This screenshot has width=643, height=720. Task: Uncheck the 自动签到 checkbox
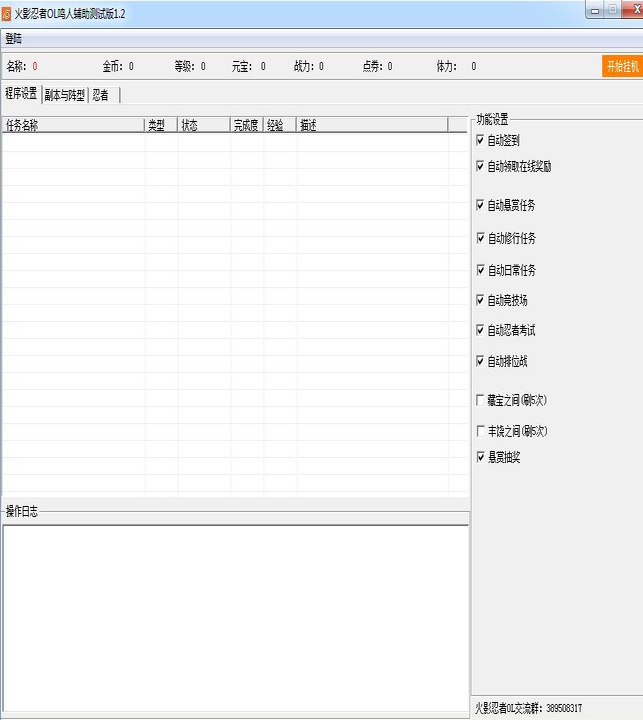481,141
